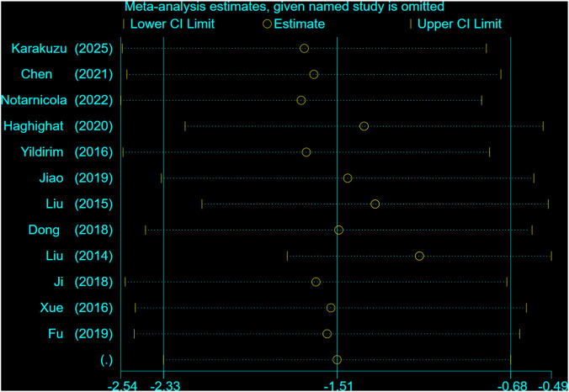Select the 'Xue (2016)' study label
The width and height of the screenshot is (569, 392).
point(77,308)
